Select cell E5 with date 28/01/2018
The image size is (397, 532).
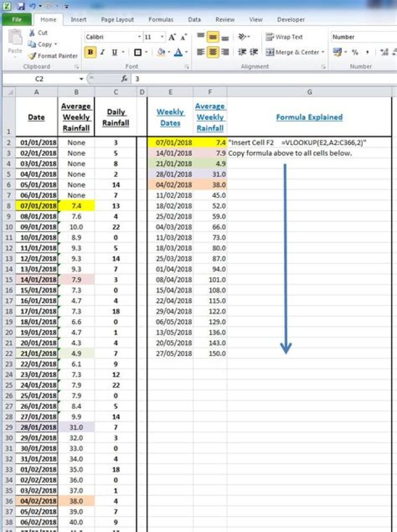coord(170,174)
